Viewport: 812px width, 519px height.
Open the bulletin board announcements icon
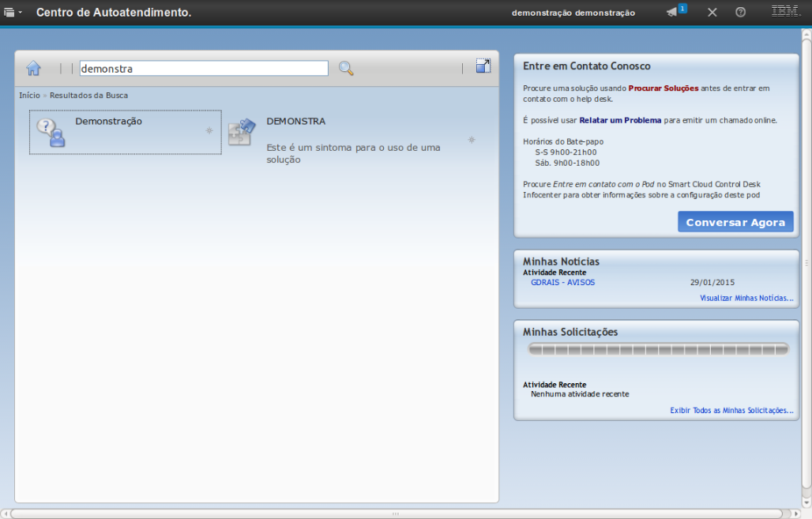coord(674,12)
